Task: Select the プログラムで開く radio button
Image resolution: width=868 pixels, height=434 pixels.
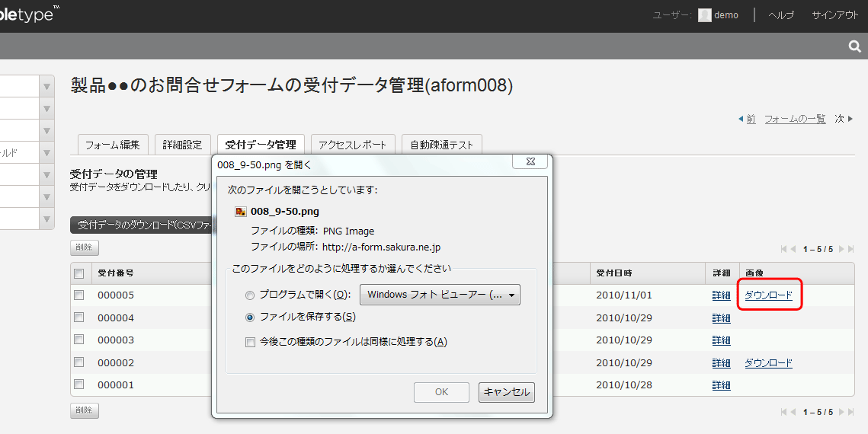Action: (x=250, y=295)
